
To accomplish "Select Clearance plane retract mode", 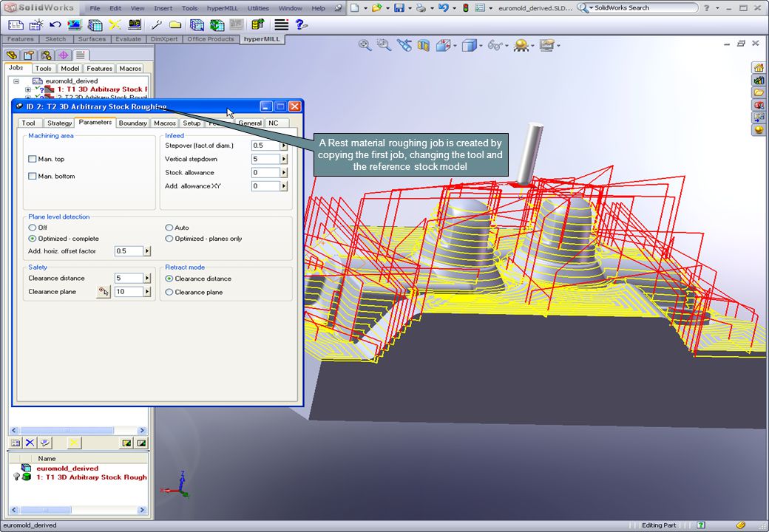I will click(x=169, y=293).
